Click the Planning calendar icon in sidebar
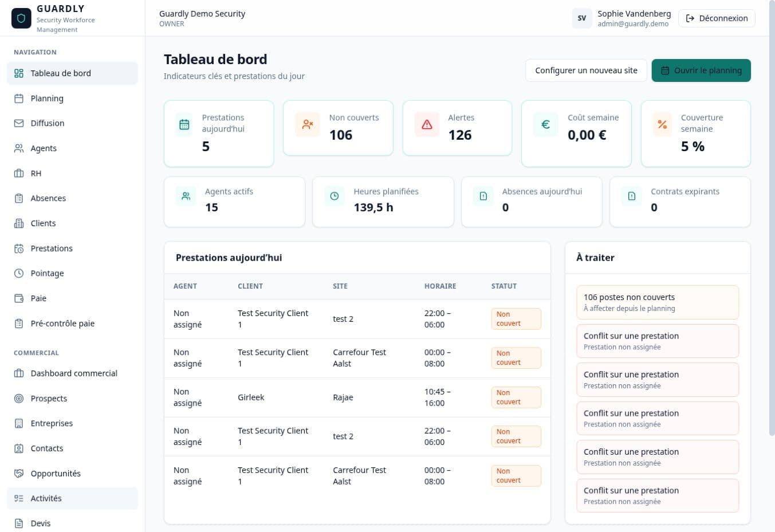This screenshot has width=775, height=532. click(x=19, y=98)
